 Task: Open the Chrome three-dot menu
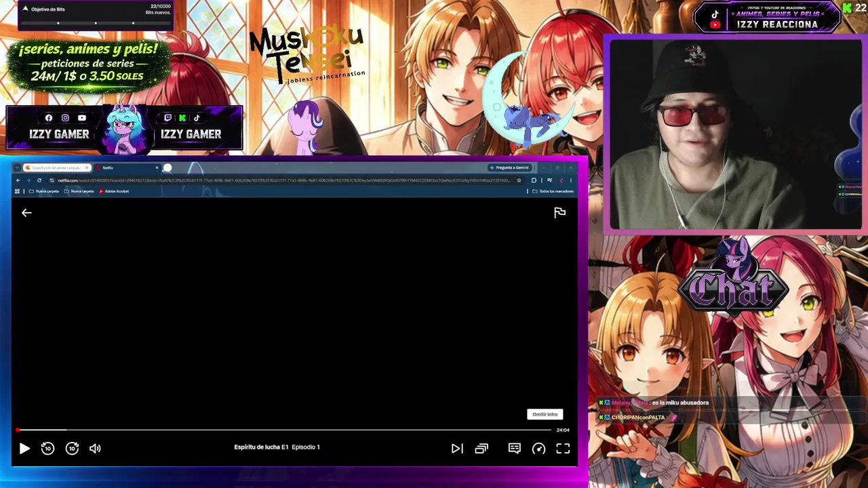571,180
